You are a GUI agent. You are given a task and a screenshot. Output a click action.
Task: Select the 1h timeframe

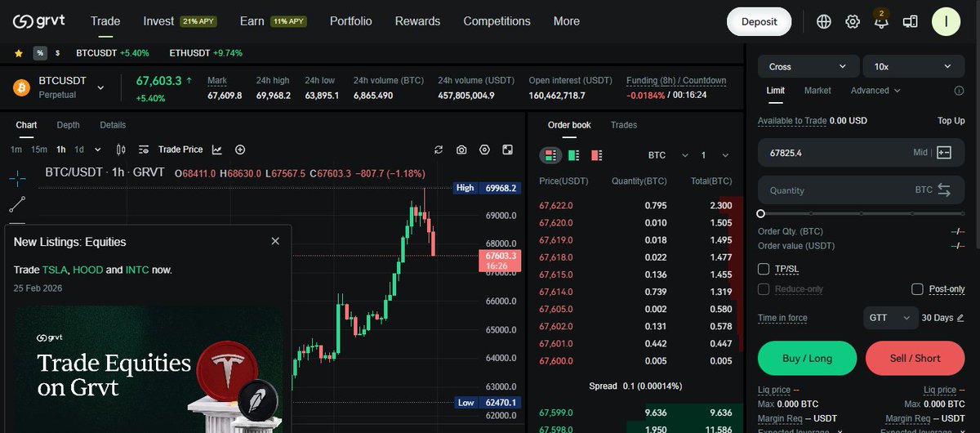click(x=61, y=150)
